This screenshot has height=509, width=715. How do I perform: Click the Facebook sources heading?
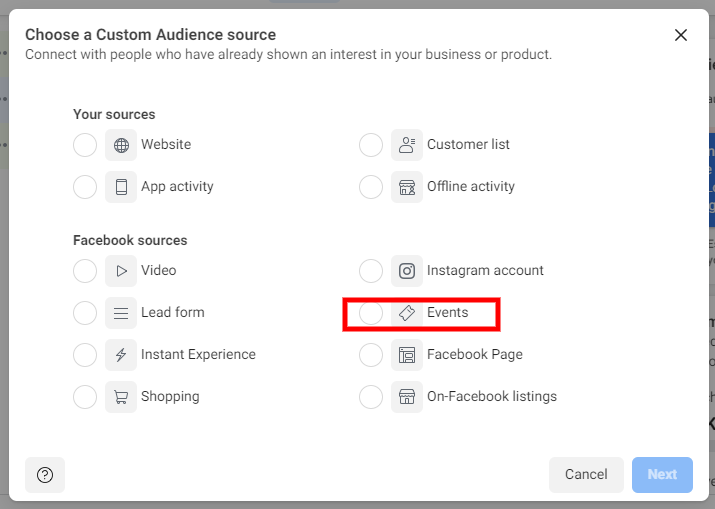[x=130, y=240]
